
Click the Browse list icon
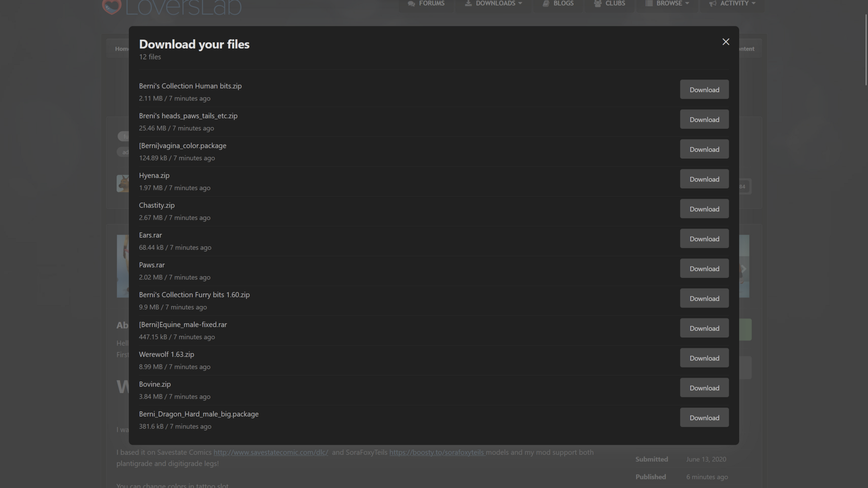click(649, 3)
